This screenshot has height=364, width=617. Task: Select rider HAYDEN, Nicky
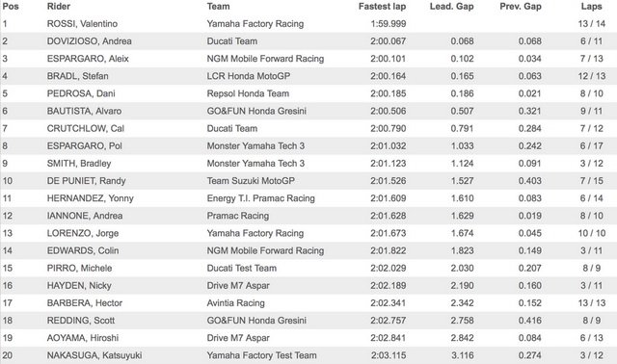[79, 285]
